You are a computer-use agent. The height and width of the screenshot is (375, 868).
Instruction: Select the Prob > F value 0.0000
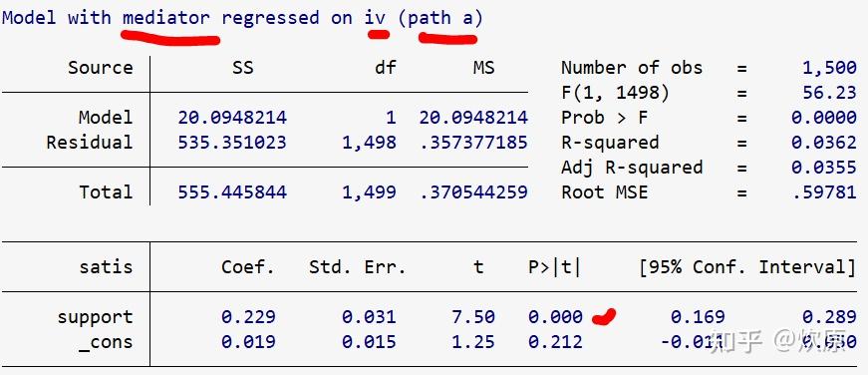point(824,118)
